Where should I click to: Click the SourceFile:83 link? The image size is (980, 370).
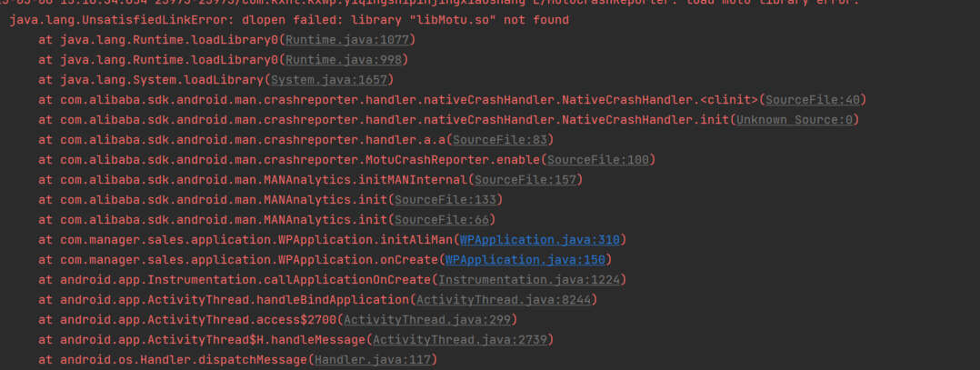pos(500,140)
